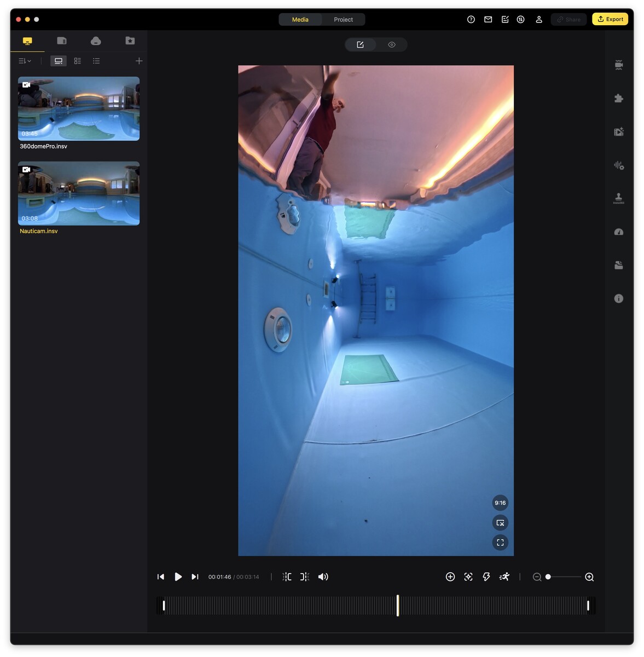
Task: Mute the audio with the speaker icon
Action: click(x=323, y=577)
